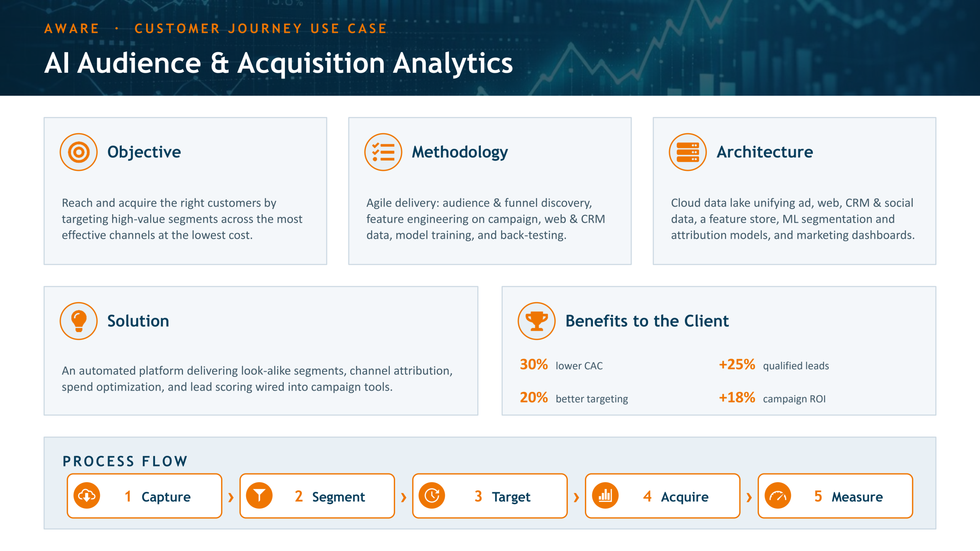Click the chevron between Segment and Target
The image size is (980, 551).
(x=403, y=497)
